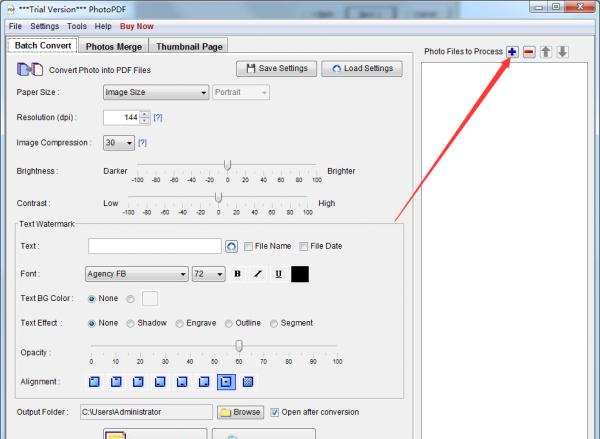
Task: Click the Load Settings button
Action: coord(362,69)
